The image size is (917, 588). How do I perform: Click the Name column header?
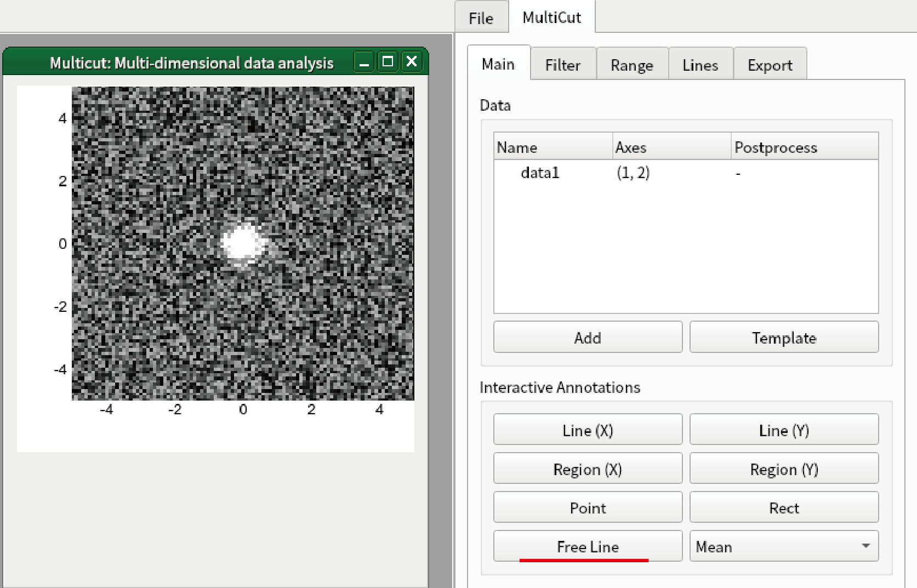point(553,147)
